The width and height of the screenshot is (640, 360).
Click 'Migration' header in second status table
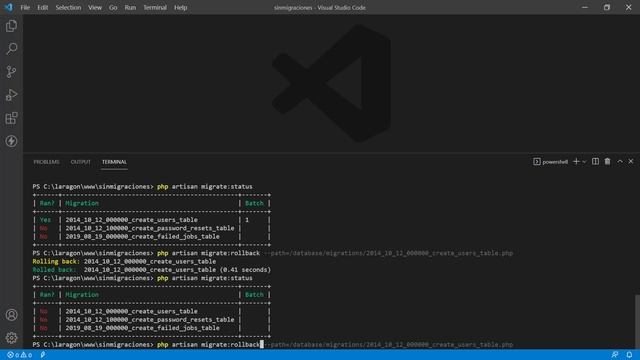[82, 295]
